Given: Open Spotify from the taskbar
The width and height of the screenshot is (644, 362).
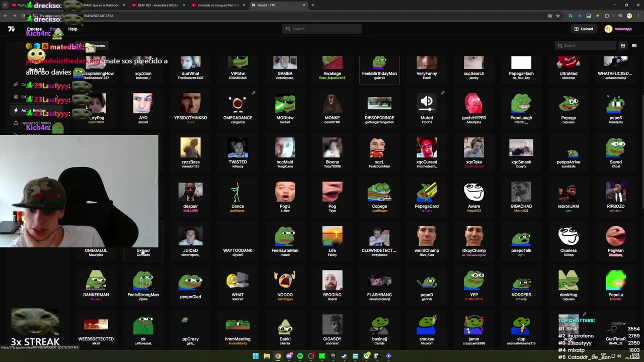Looking at the screenshot, I should [x=300, y=356].
